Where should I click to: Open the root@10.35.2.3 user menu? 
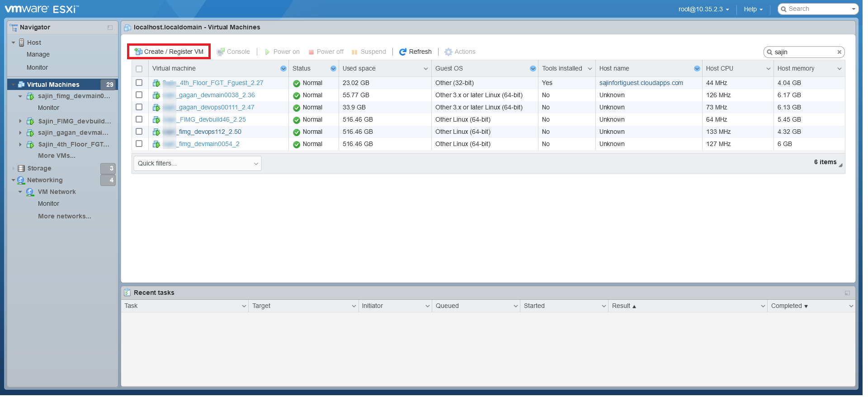tap(703, 9)
